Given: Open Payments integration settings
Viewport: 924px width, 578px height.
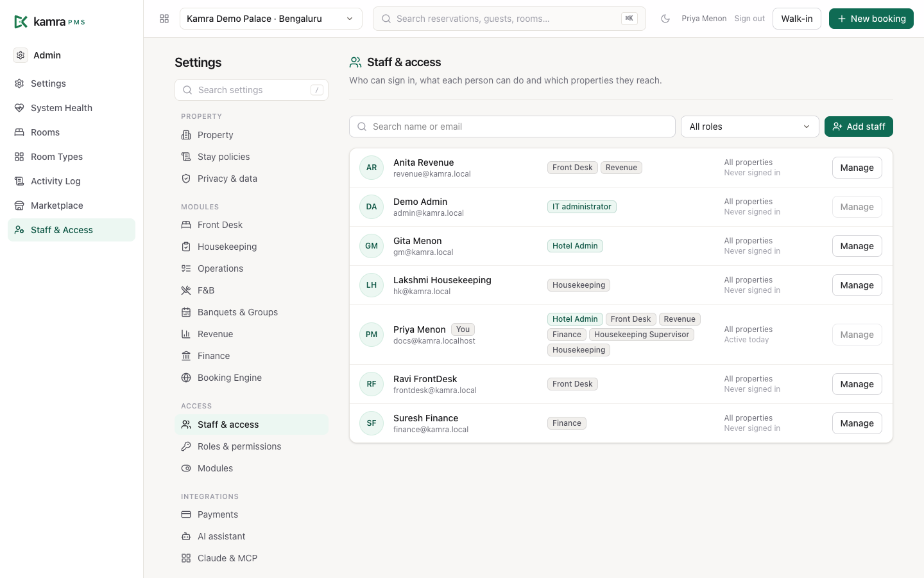Looking at the screenshot, I should [252, 514].
